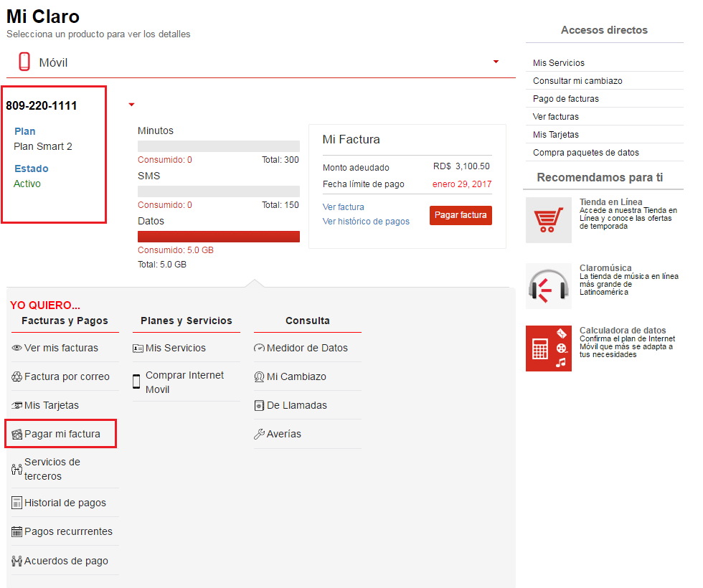Click the phone icon beside Comprar Internet Movil
703x588 pixels.
[x=136, y=381]
